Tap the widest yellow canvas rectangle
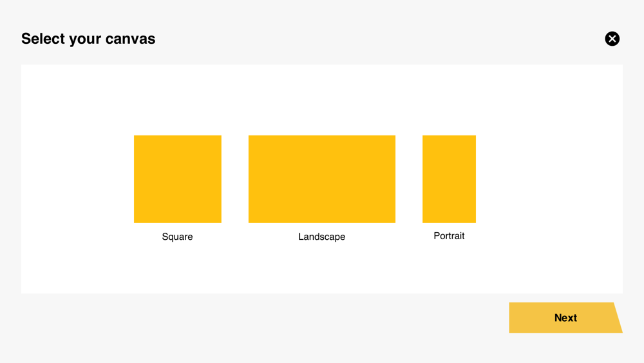The height and width of the screenshot is (363, 644). coord(322,179)
